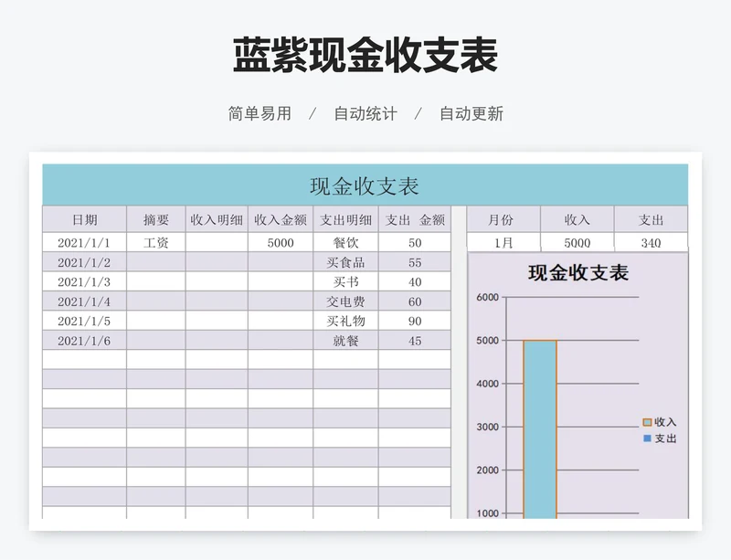Click the 收入 legend entry
Image resolution: width=731 pixels, height=560 pixels.
[x=659, y=422]
